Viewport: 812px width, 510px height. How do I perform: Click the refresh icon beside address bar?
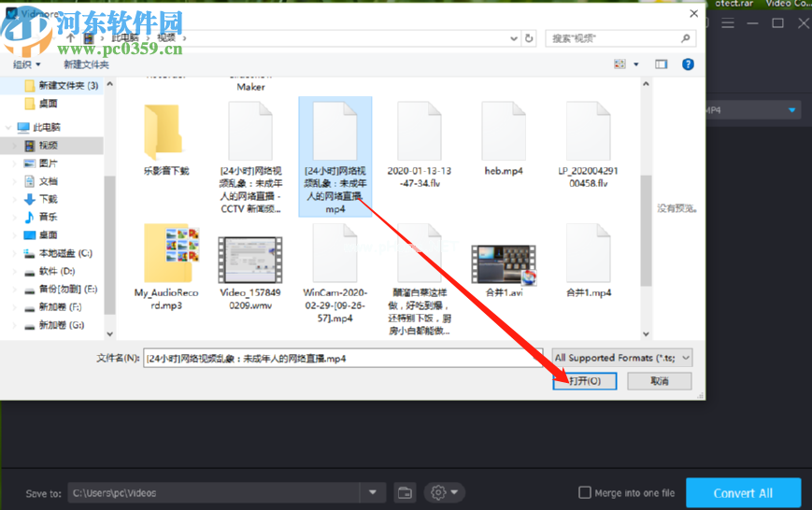coord(529,38)
